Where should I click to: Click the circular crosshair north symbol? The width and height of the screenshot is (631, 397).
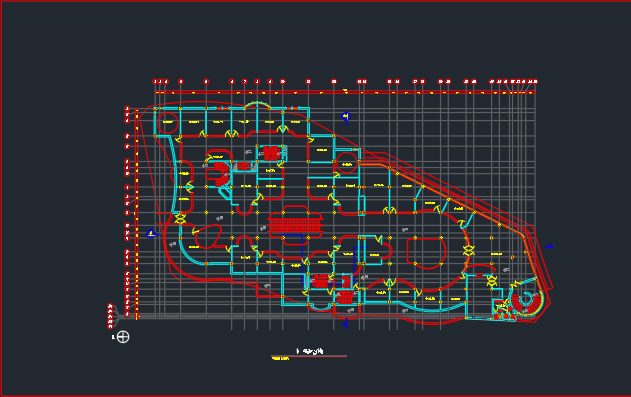(123, 337)
